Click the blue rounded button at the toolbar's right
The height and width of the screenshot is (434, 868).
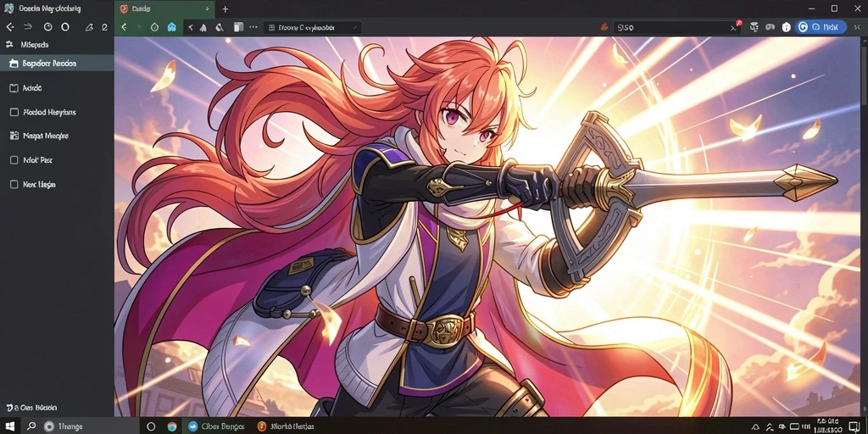[821, 27]
